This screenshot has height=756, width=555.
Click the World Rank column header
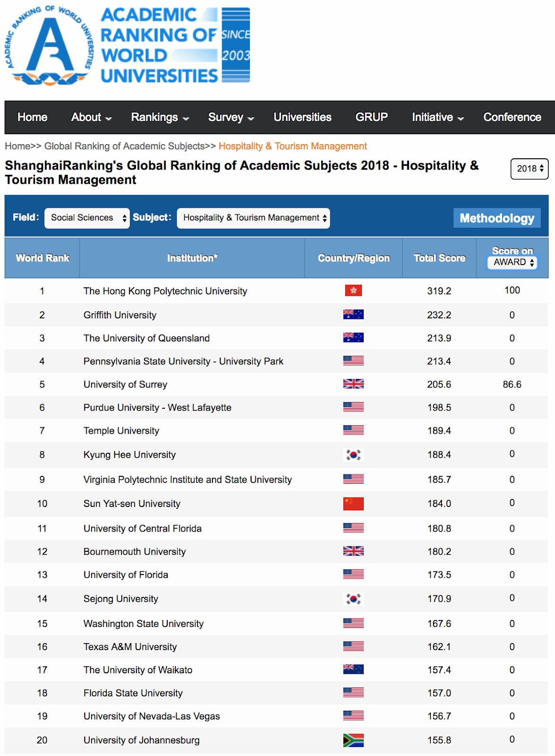43,258
